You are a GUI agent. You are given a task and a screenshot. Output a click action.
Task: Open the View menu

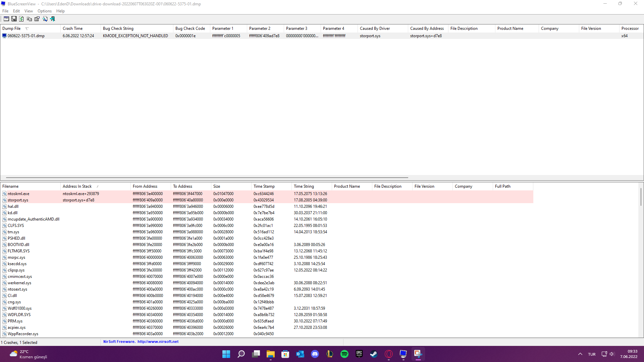[29, 11]
